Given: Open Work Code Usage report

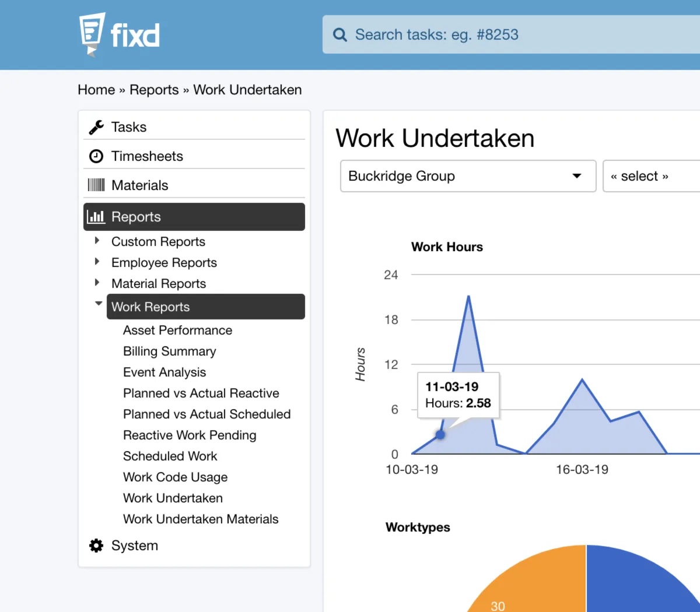Looking at the screenshot, I should point(175,477).
